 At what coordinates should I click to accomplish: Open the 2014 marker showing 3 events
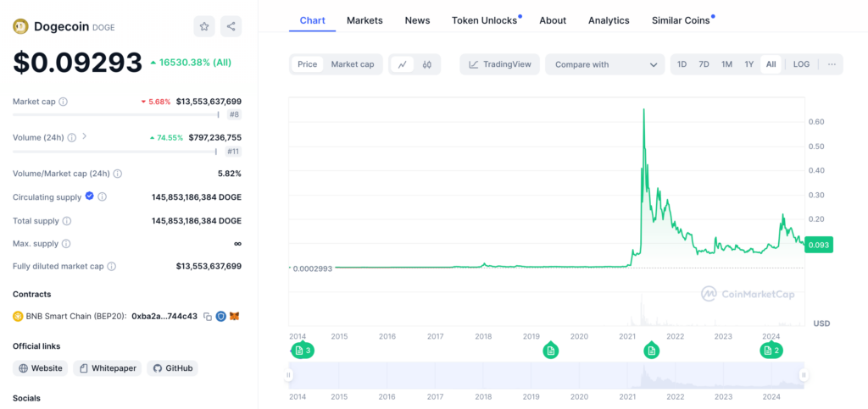[x=303, y=350]
